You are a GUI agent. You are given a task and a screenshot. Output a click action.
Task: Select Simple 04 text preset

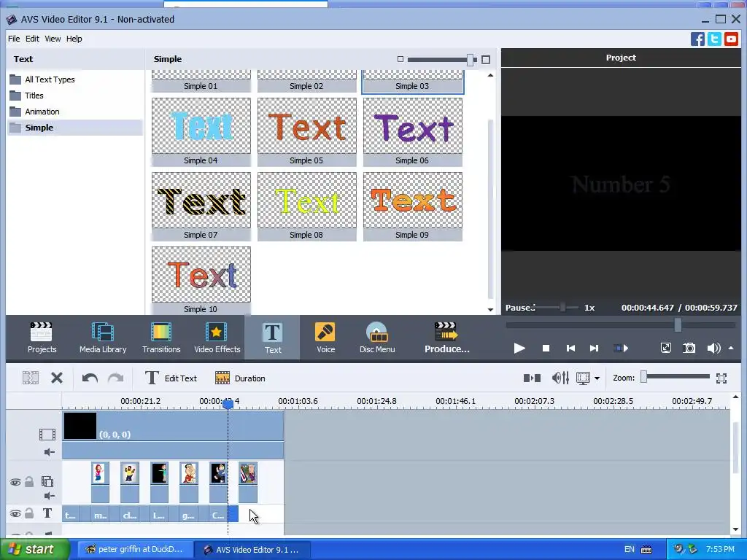tap(201, 131)
